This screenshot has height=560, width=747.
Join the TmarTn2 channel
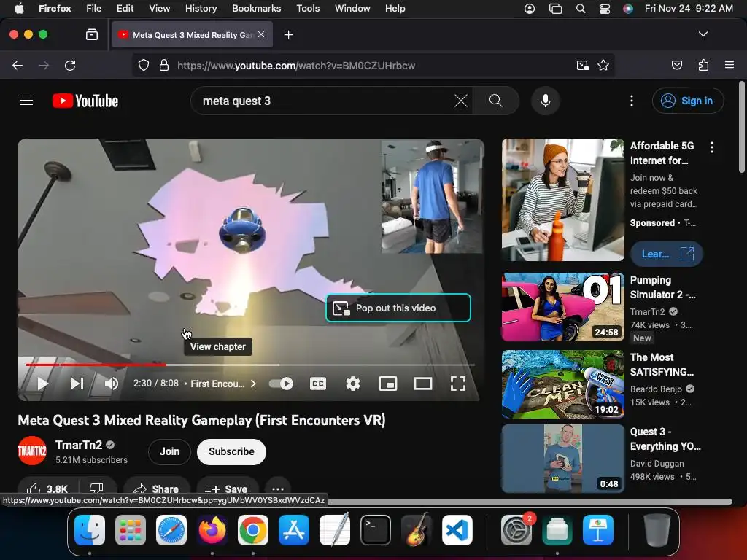pyautogui.click(x=169, y=451)
